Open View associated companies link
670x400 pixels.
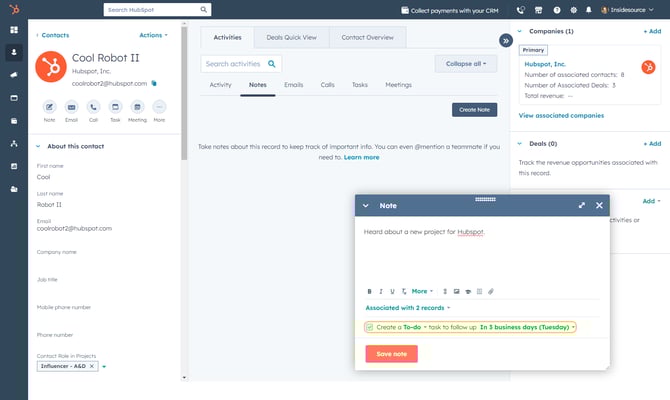pos(561,116)
